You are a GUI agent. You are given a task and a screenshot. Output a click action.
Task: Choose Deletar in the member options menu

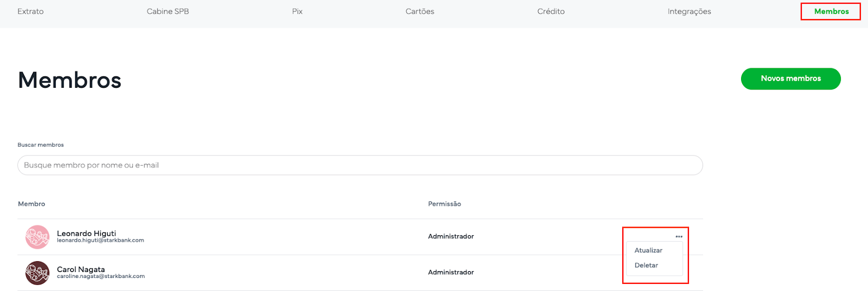(x=646, y=266)
